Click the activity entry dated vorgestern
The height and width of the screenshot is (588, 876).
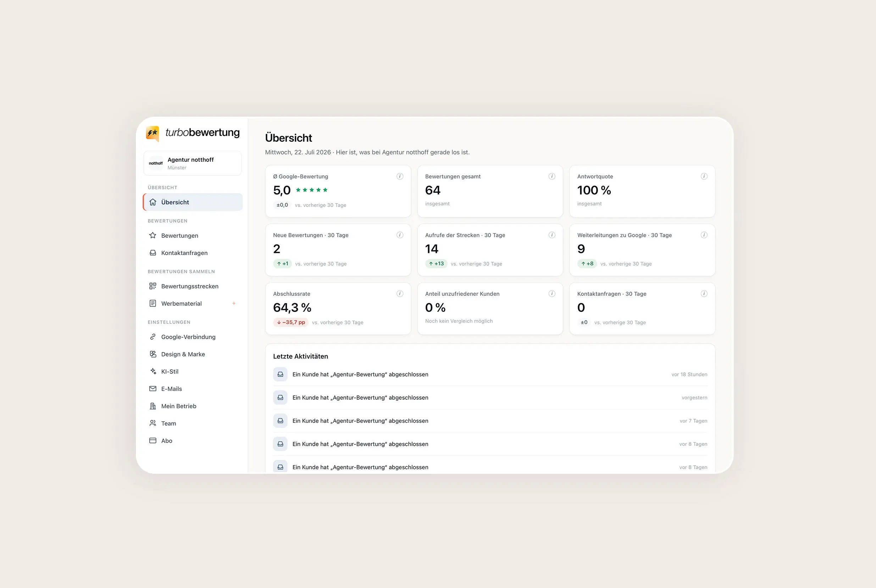coord(490,398)
